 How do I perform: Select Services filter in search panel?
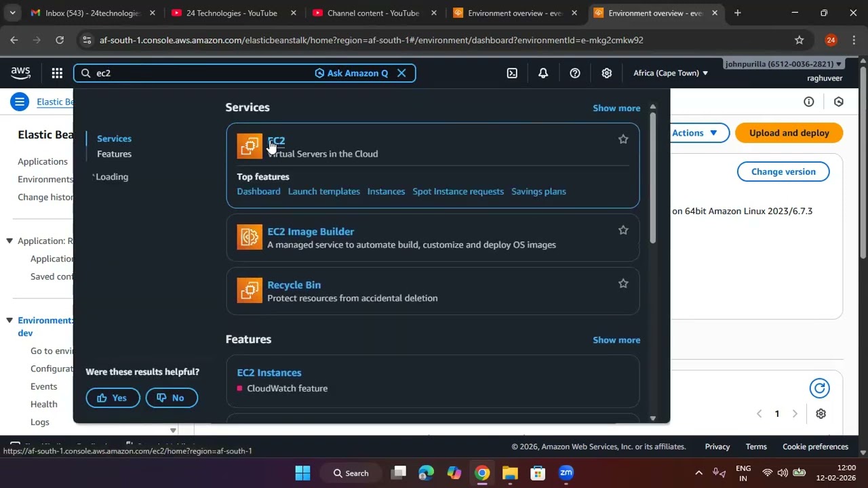[x=114, y=139]
